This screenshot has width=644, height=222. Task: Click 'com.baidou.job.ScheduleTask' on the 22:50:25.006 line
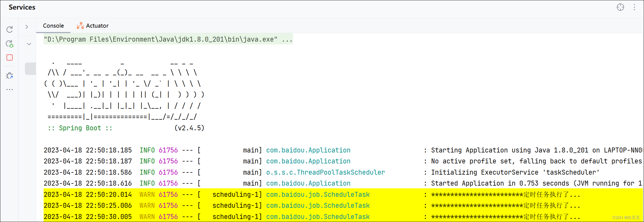pyautogui.click(x=318, y=206)
